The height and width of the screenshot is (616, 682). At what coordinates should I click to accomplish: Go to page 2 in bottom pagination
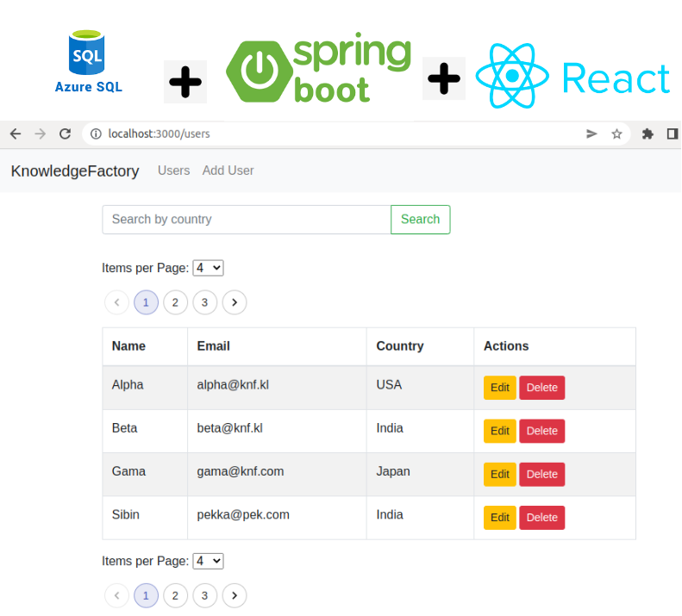pyautogui.click(x=175, y=595)
